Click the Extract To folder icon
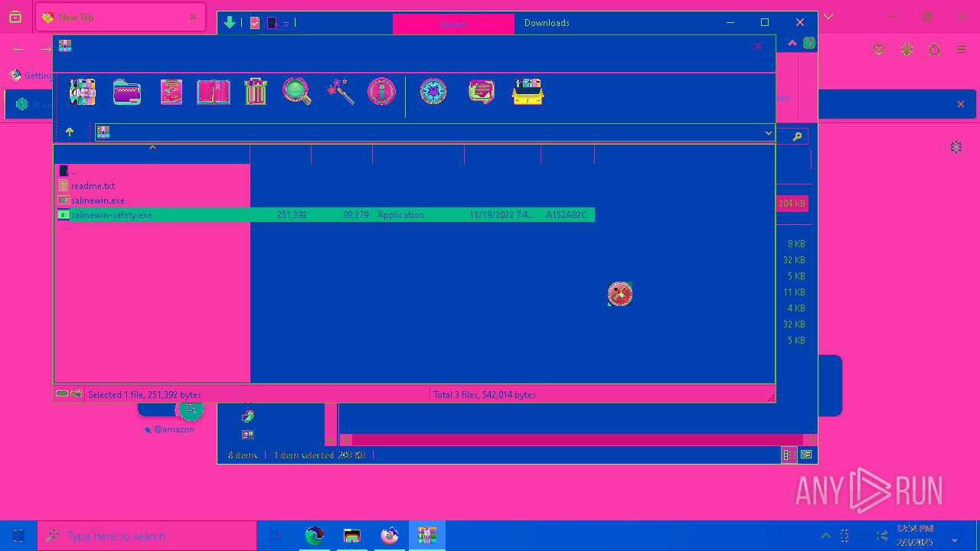 pyautogui.click(x=127, y=92)
